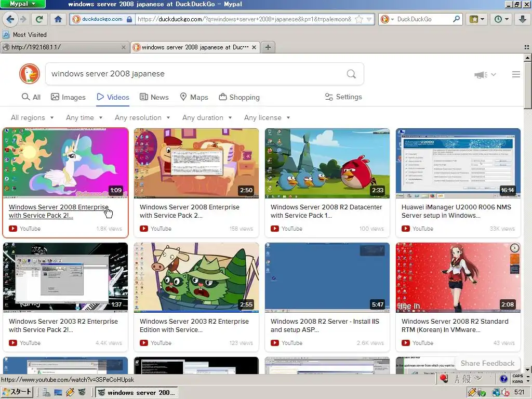
Task: Open Huawei iManager U2000 video title
Action: 456,211
